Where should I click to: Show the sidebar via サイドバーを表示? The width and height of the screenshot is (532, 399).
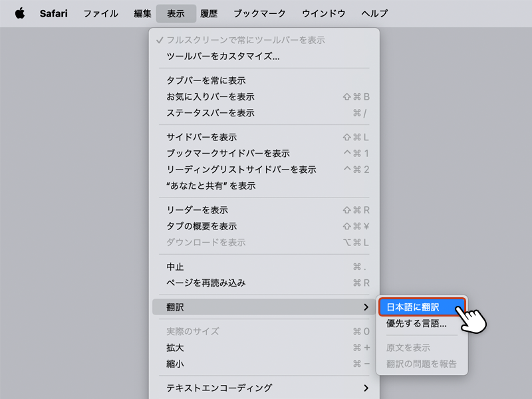[201, 137]
